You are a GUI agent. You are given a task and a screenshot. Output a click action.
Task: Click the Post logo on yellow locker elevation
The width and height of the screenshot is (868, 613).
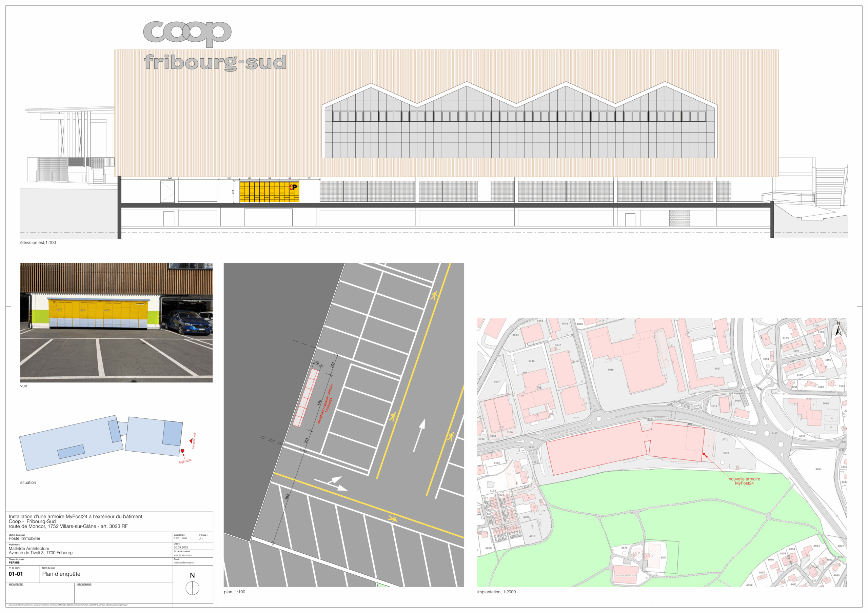pos(293,187)
